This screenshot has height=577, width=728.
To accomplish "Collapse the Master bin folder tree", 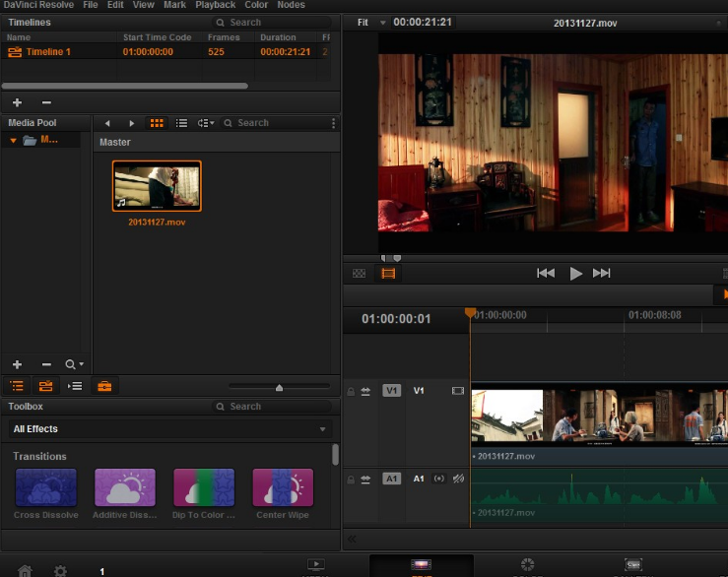I will point(14,140).
